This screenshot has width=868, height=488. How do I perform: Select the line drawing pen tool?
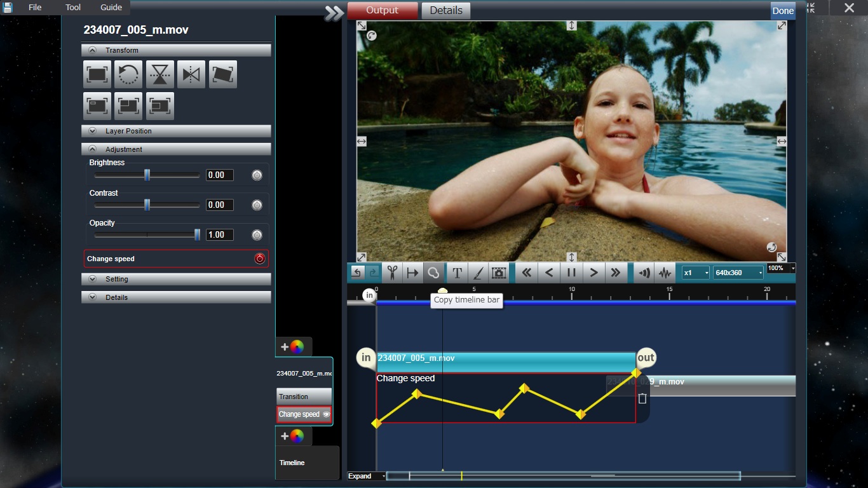click(x=478, y=273)
